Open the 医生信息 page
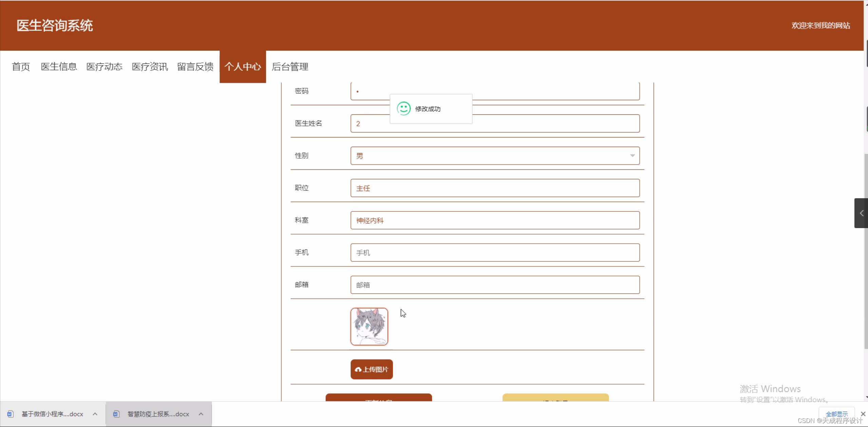The width and height of the screenshot is (868, 427). (58, 67)
